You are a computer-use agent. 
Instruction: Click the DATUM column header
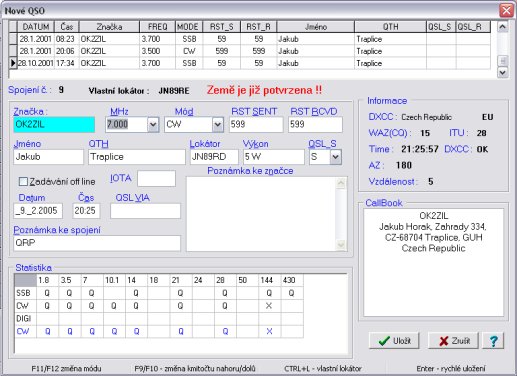tap(36, 27)
